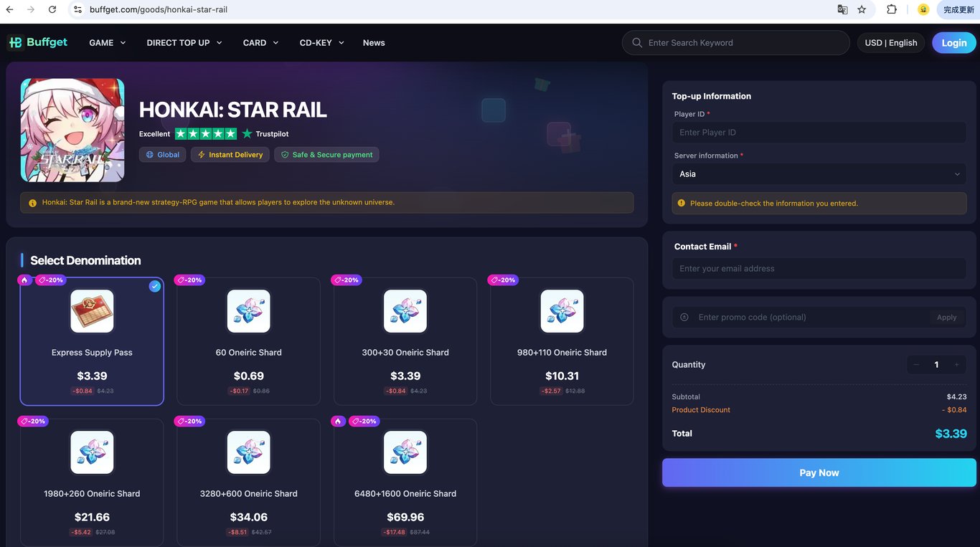The width and height of the screenshot is (980, 547).
Task: Open the USD | English currency selector
Action: 891,43
